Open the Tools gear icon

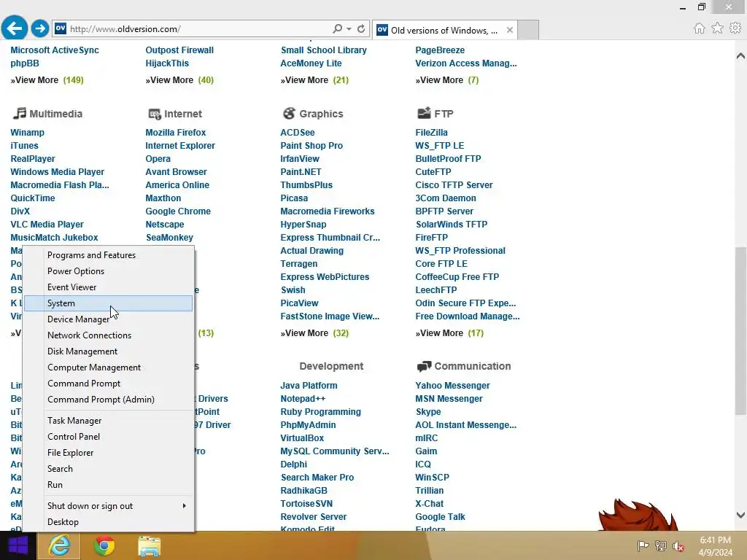coord(735,28)
